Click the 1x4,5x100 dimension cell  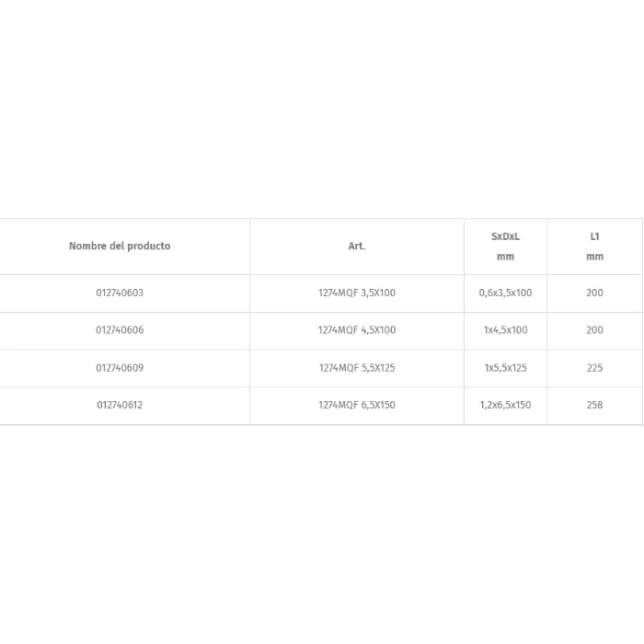505,330
